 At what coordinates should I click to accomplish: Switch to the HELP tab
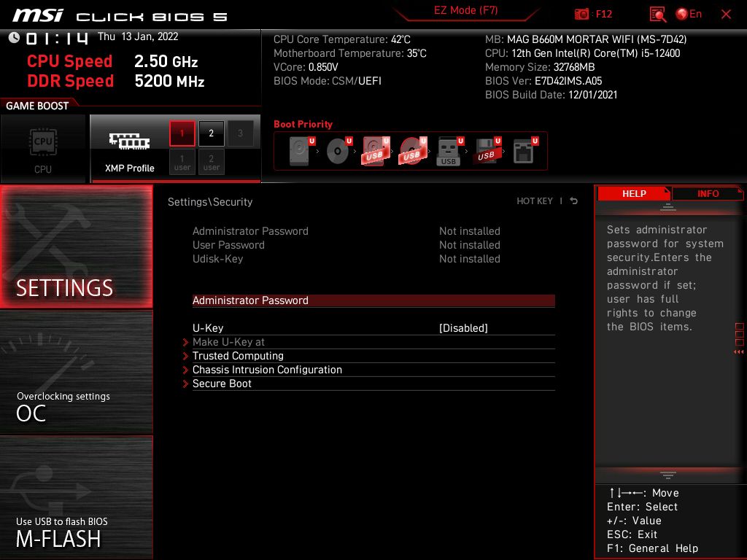634,194
